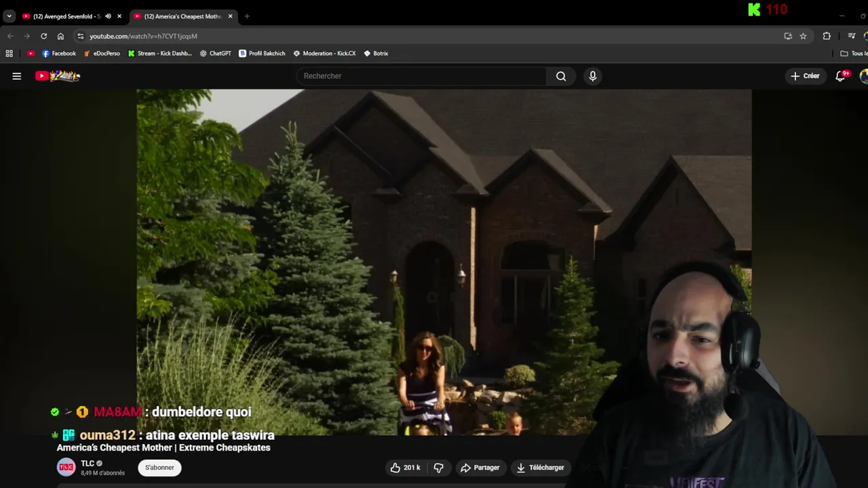Open the Facebook bookmark
Screen dimensions: 868x488
(59, 54)
